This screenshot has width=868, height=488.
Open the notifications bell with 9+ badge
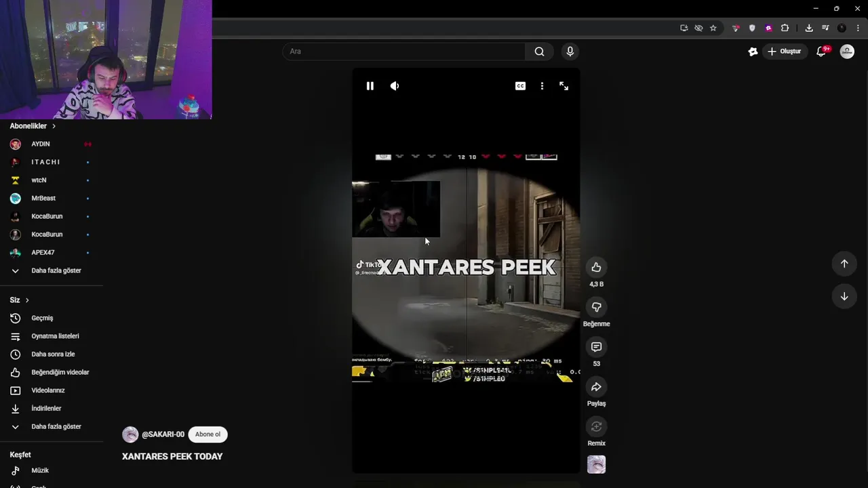(x=822, y=52)
